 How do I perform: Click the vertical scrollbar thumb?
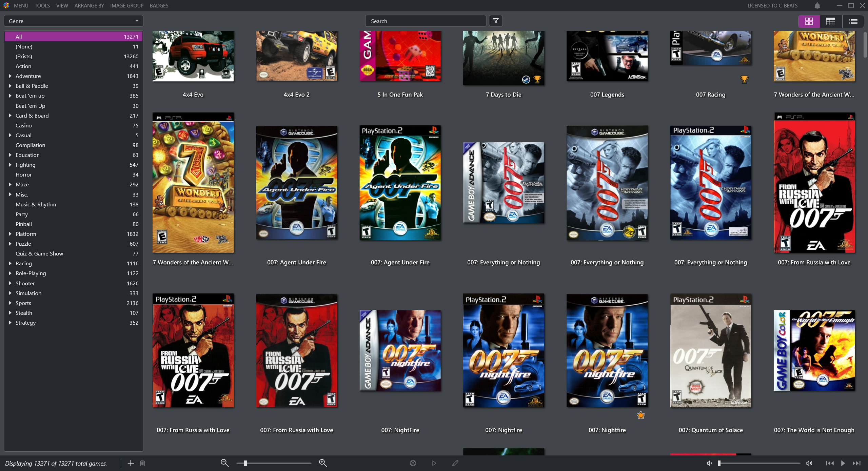click(865, 45)
